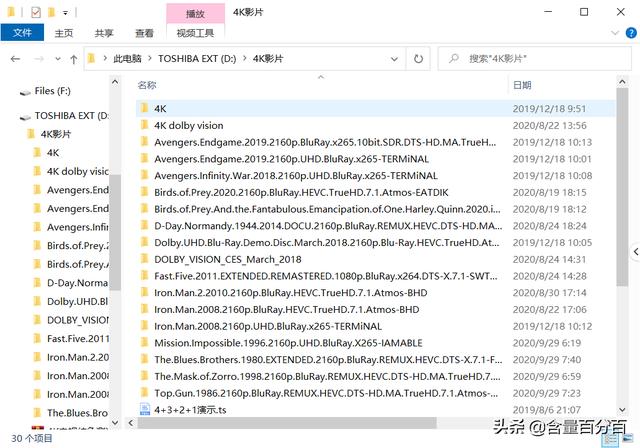This screenshot has width=640, height=448.
Task: Select The.Blues.Bro folder in navigation tree
Action: pyautogui.click(x=77, y=413)
